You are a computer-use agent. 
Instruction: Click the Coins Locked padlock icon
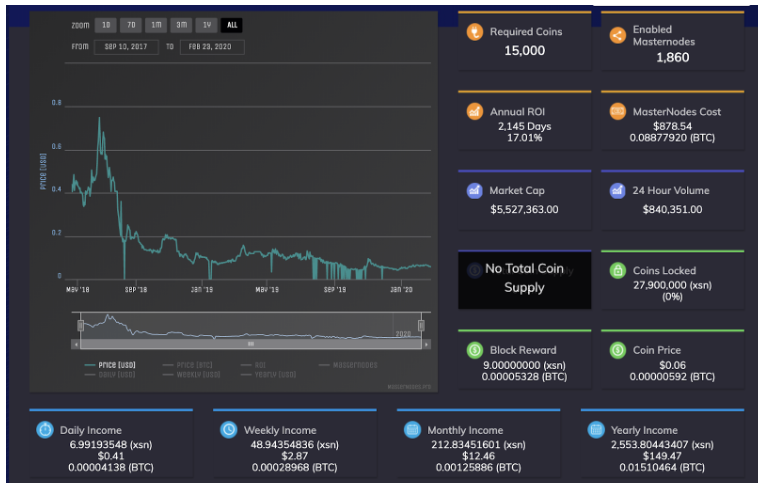pos(617,270)
